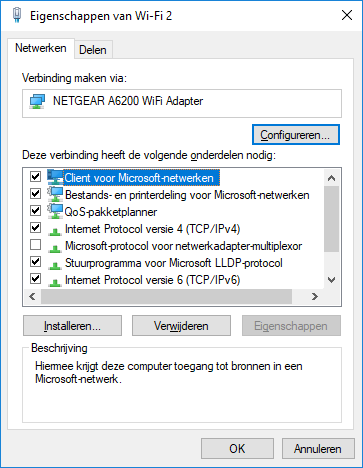Click the list's scroll up arrow
Viewport: 363px width, 468px height.
[331, 178]
